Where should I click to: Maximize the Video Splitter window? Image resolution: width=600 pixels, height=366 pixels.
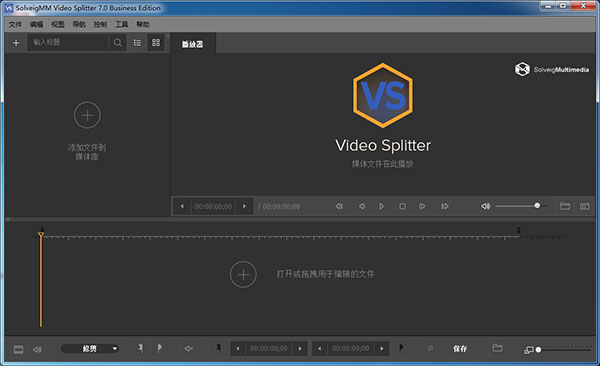(x=563, y=6)
